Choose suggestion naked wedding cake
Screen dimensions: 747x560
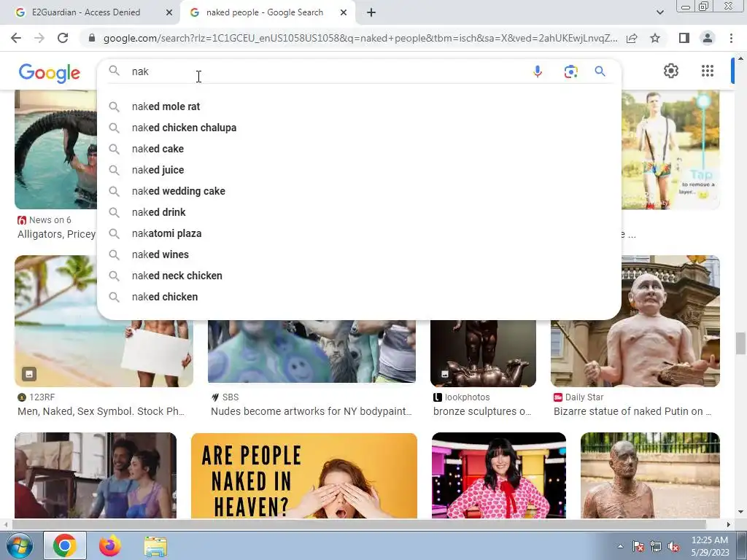click(359, 191)
